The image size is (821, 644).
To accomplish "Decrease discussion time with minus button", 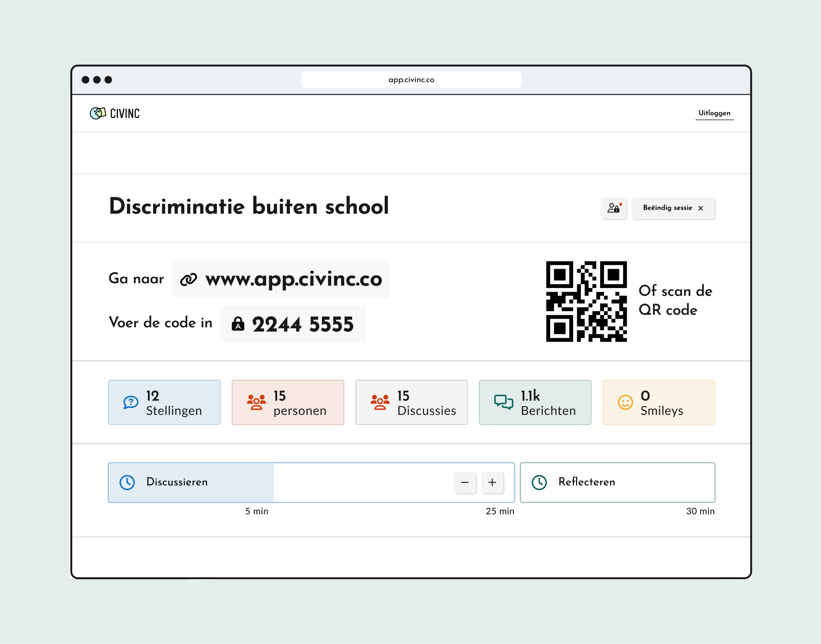I will [465, 482].
